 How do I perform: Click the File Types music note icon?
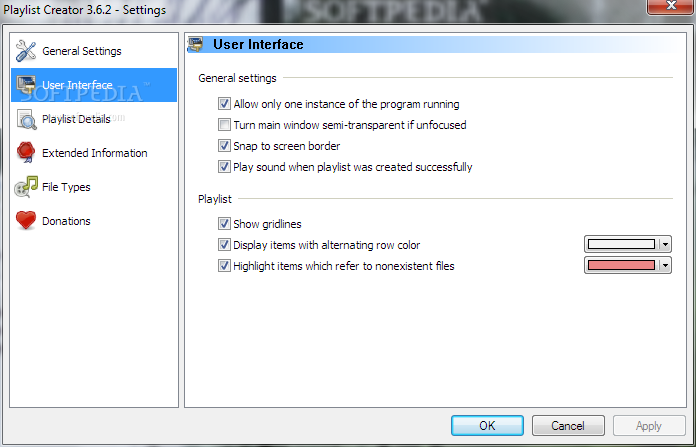tap(26, 187)
